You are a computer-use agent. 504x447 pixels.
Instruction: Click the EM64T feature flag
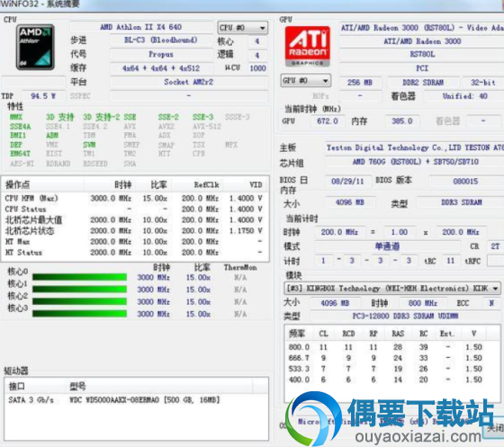(20, 154)
